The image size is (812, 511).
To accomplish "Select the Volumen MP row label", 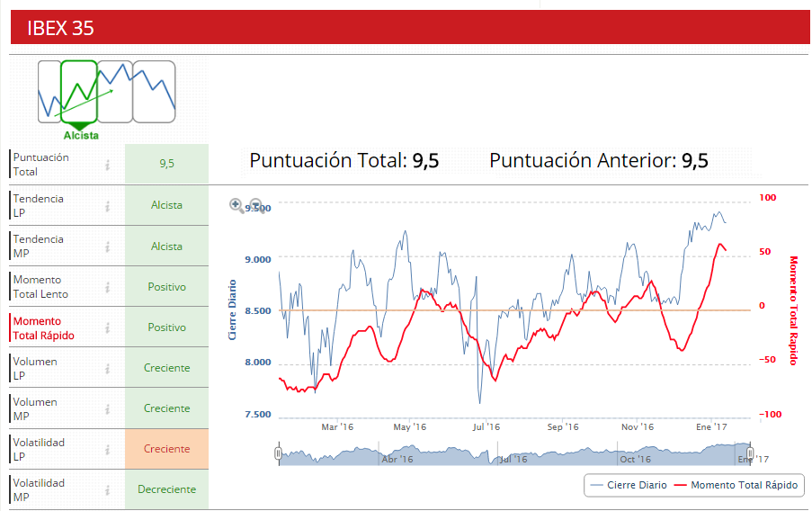I will click(x=35, y=409).
